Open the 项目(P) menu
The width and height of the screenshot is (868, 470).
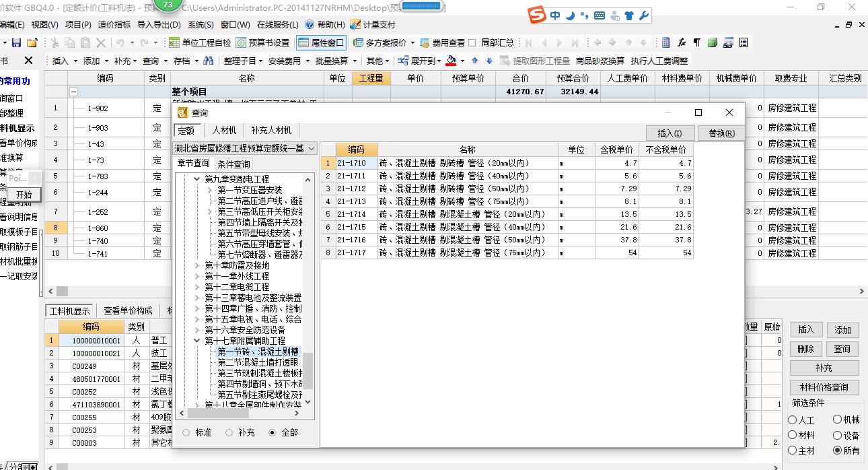(x=77, y=25)
